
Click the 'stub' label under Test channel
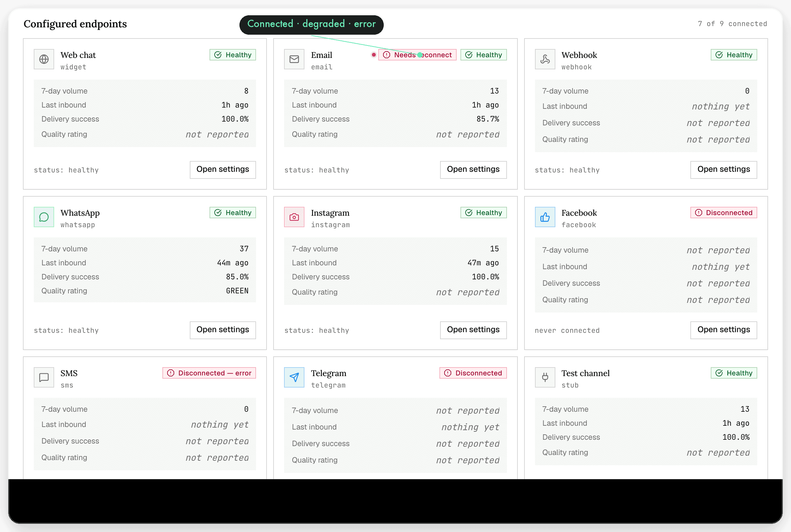(570, 385)
